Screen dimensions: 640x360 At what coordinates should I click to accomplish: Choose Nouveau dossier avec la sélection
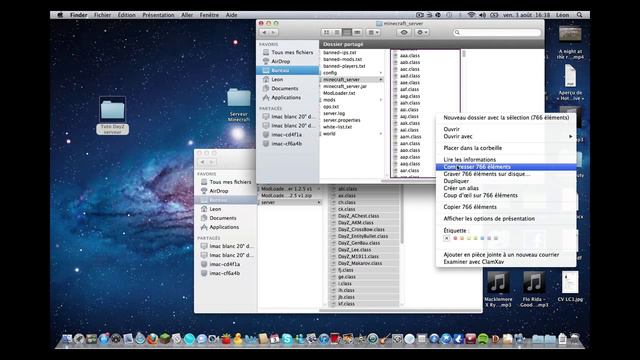pyautogui.click(x=506, y=117)
